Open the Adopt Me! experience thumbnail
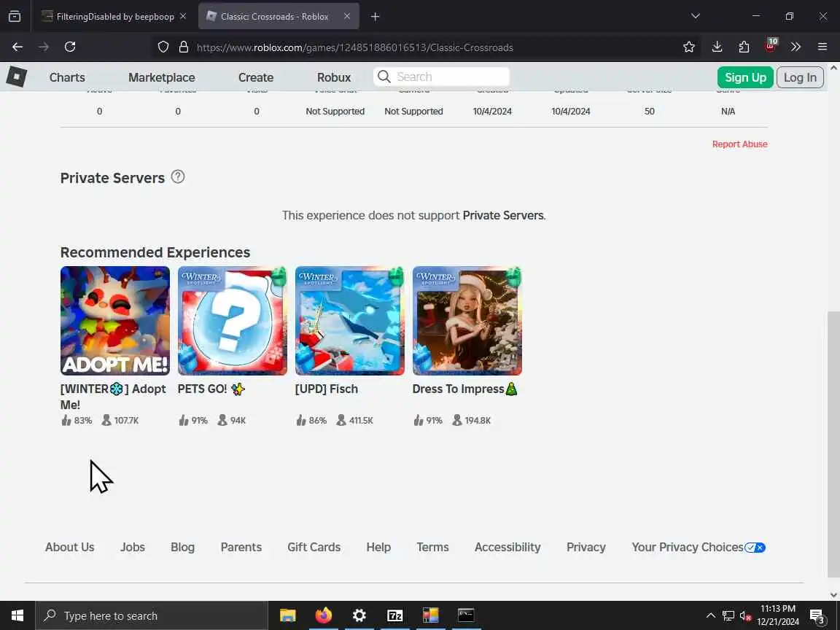Screen dimensions: 840x630 pos(114,320)
